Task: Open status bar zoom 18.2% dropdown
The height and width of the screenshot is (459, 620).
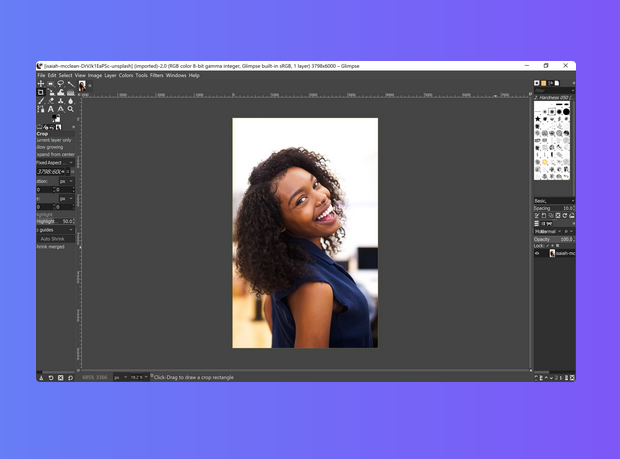Action: pyautogui.click(x=139, y=377)
